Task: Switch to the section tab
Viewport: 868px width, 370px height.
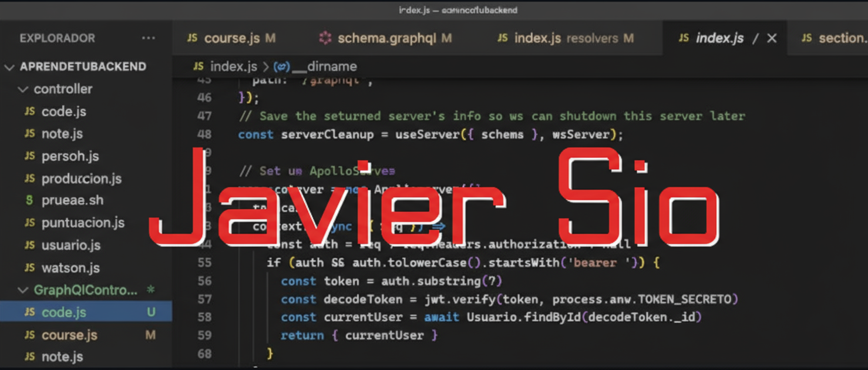Action: pos(834,38)
